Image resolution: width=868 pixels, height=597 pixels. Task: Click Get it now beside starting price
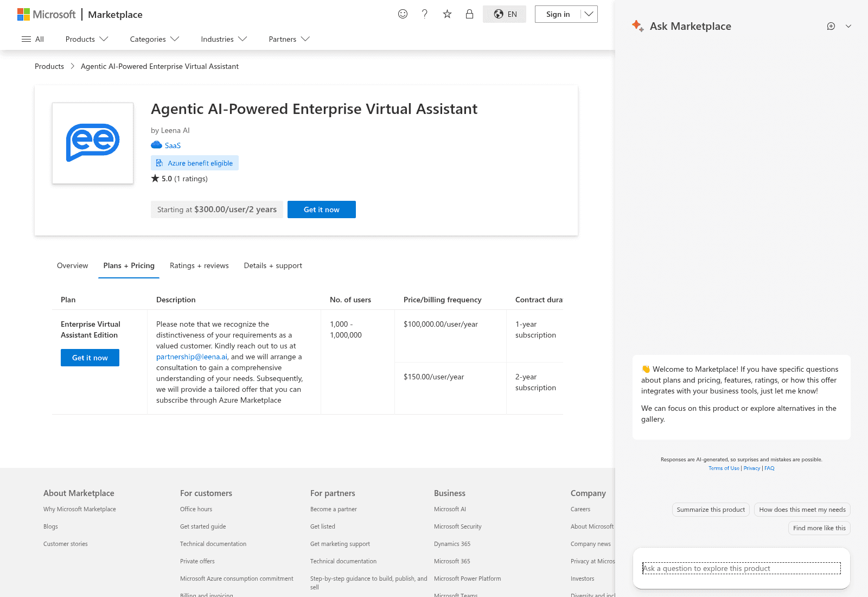(x=322, y=209)
